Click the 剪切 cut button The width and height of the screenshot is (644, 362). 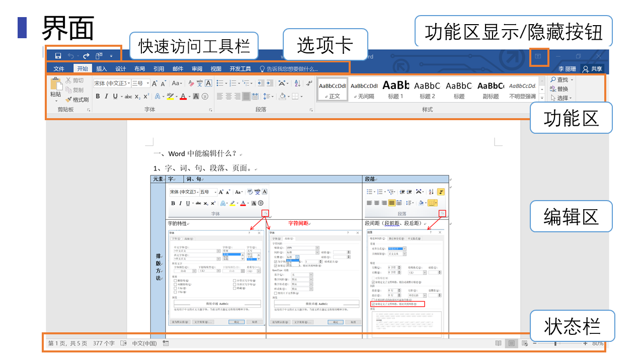[74, 80]
